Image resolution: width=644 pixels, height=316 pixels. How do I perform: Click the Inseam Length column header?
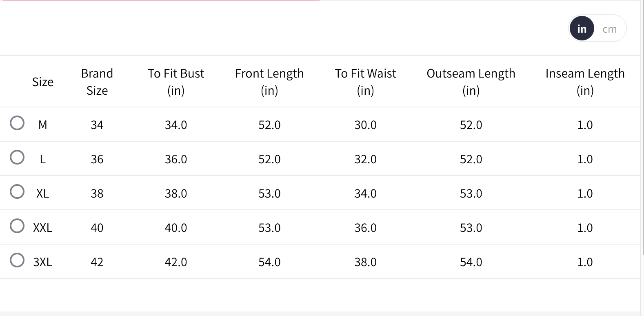tap(585, 82)
